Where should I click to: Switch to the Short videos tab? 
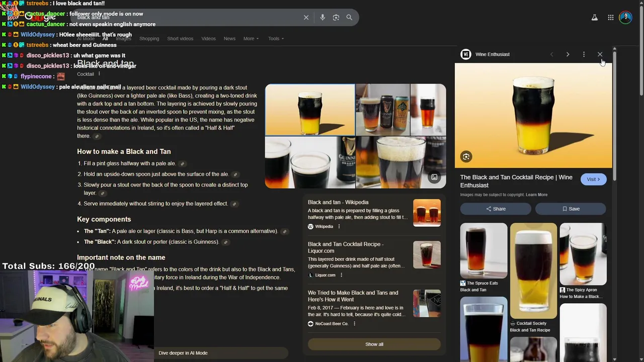tap(180, 39)
